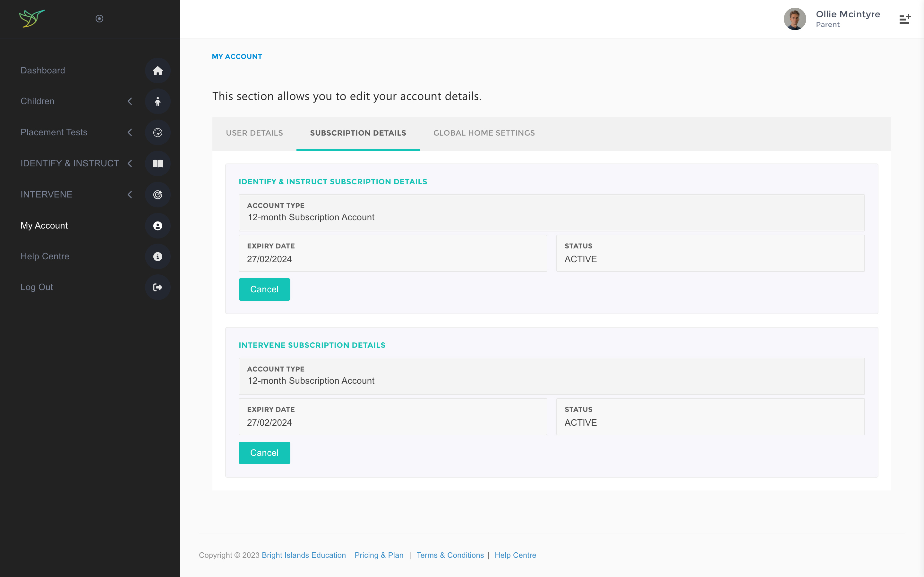Image resolution: width=924 pixels, height=577 pixels.
Task: Click the Log Out exit icon
Action: (x=158, y=287)
